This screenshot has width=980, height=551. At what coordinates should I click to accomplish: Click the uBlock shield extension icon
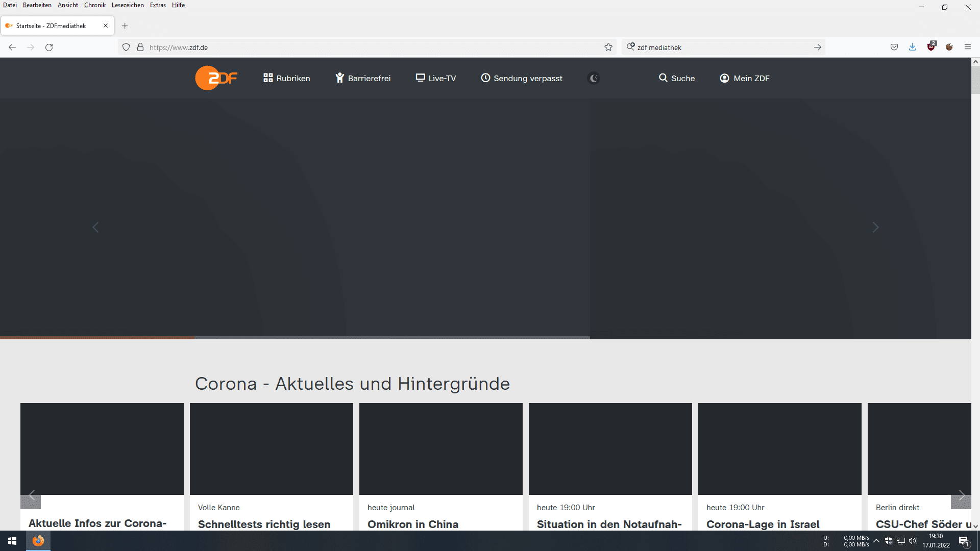pyautogui.click(x=931, y=47)
